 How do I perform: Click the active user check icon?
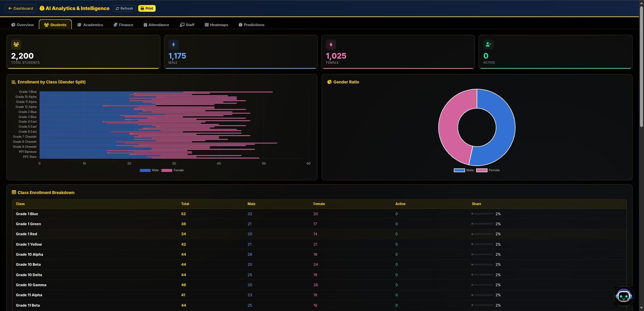pos(488,45)
